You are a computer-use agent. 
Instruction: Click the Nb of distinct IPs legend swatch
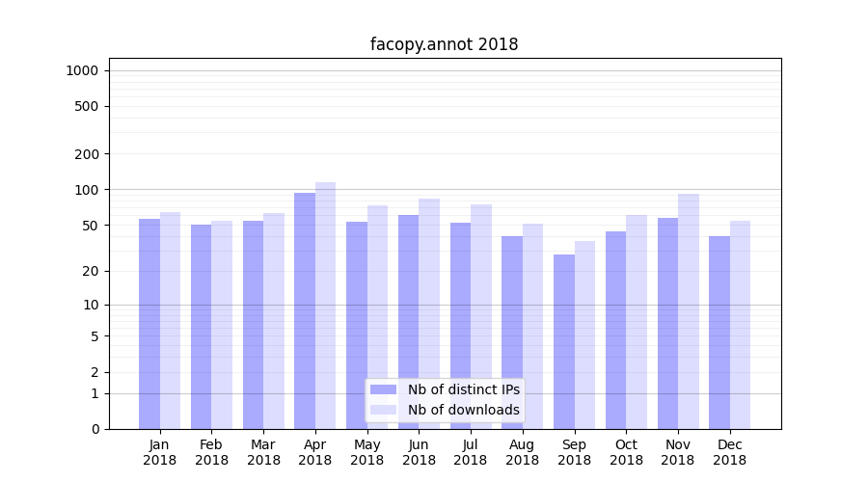point(383,389)
